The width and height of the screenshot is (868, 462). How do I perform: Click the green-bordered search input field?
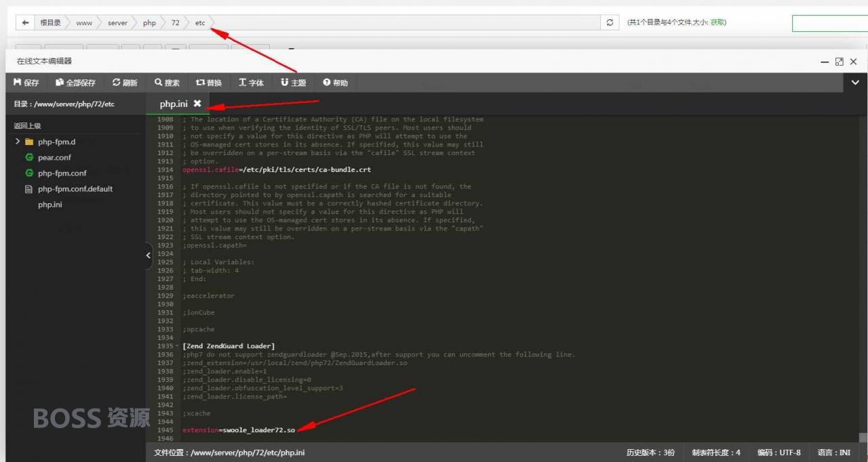tap(829, 23)
